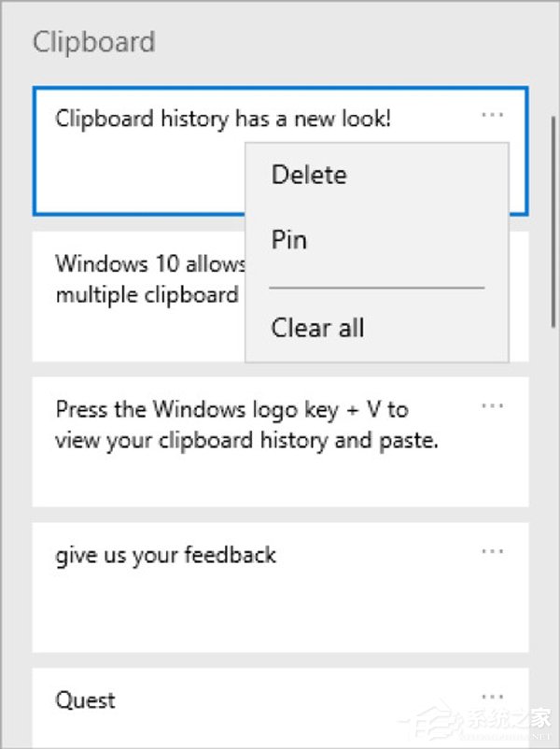Choose Delete from the context menu
This screenshot has width=560, height=749.
309,175
